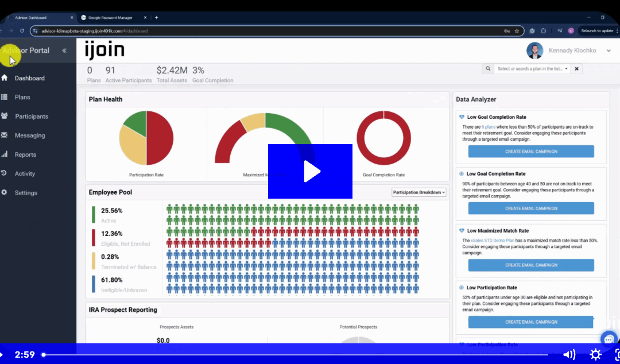The width and height of the screenshot is (620, 364).
Task: Clear the plan selection with the X
Action: tap(576, 69)
